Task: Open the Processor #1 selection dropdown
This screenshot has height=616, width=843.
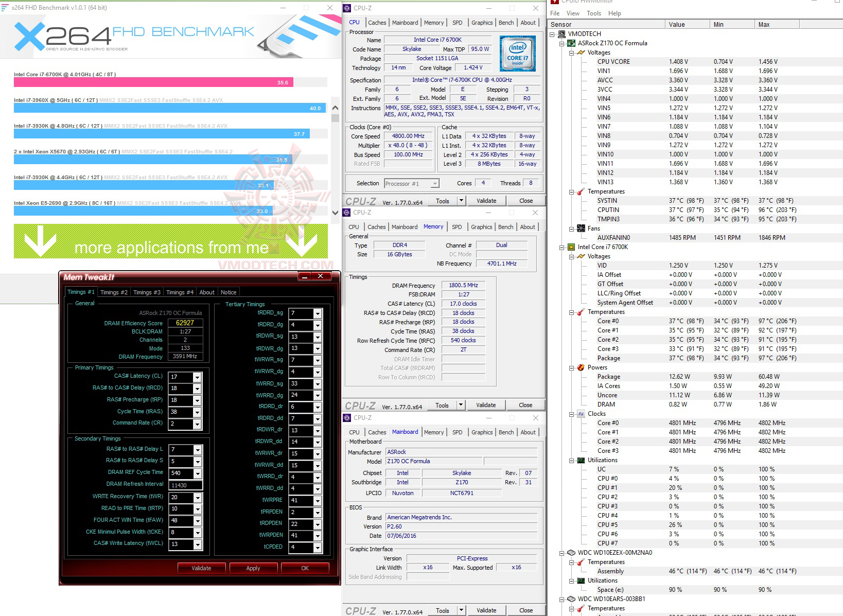Action: [434, 183]
